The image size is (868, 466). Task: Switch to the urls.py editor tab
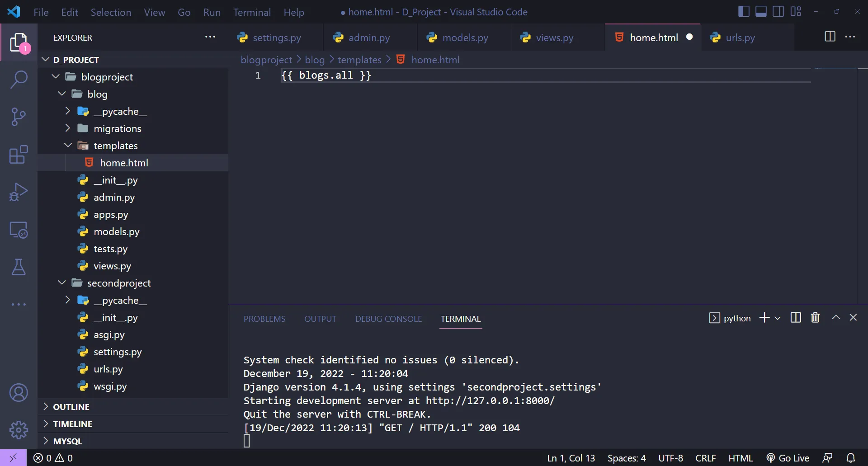click(747, 38)
